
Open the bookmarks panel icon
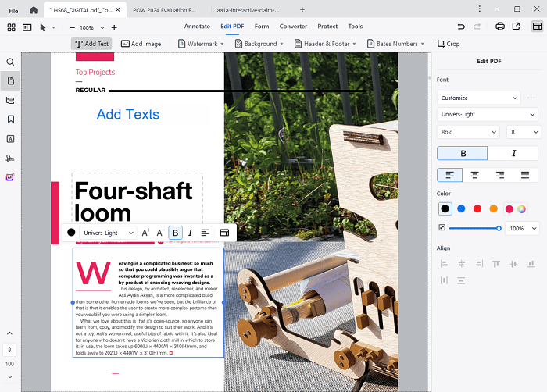[x=10, y=119]
